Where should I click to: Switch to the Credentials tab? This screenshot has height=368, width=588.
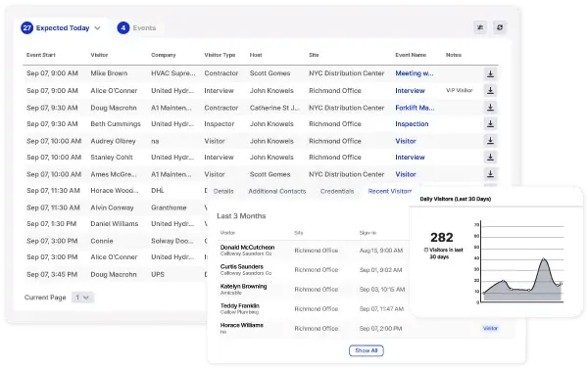[337, 191]
